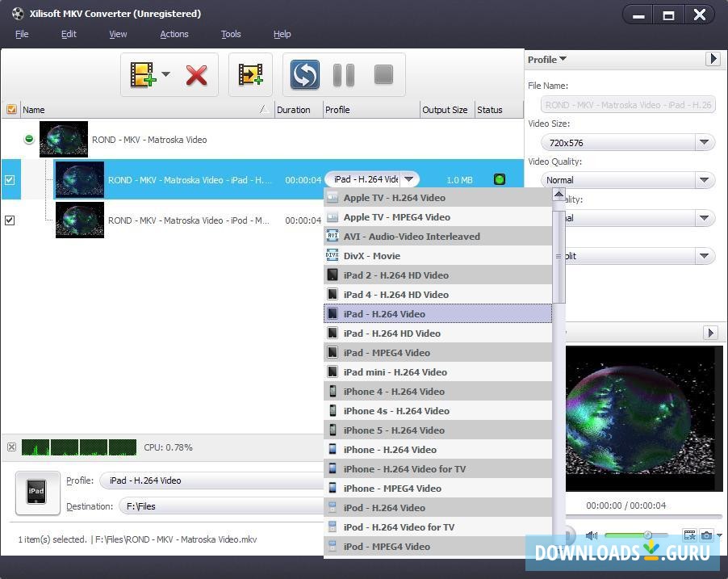Select 'AVI - Audio-Video Interleaved' from list
Viewport: 728px width, 579px height.
[412, 237]
